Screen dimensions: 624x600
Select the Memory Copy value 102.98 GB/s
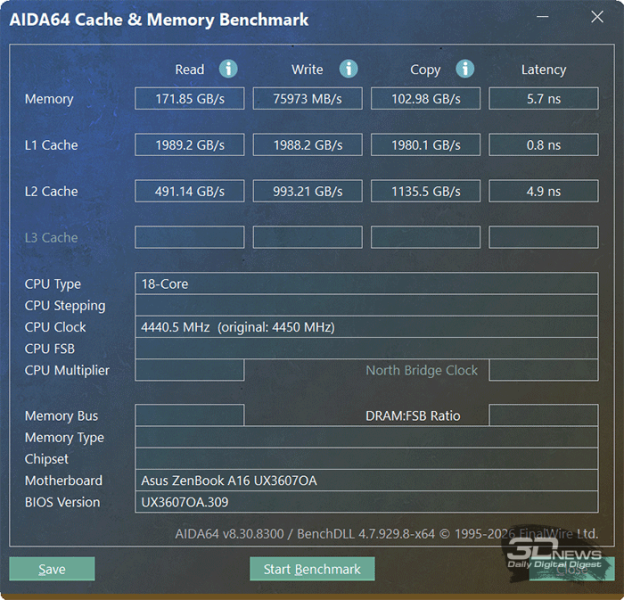[x=426, y=98]
